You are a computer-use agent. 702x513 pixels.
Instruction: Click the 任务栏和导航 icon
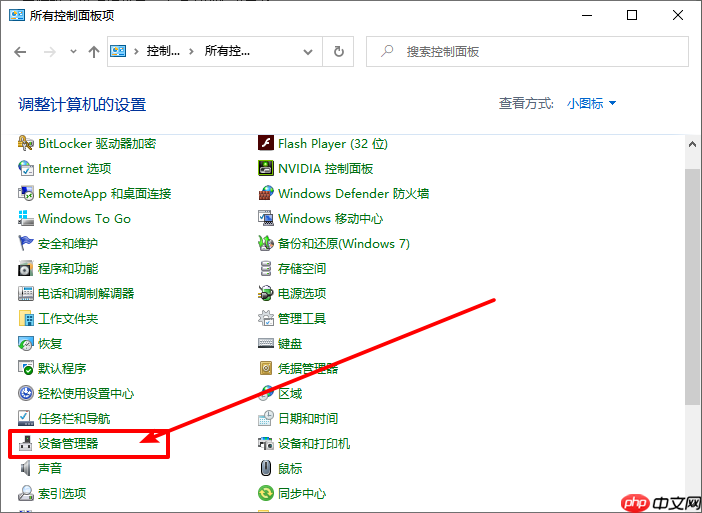tap(26, 419)
